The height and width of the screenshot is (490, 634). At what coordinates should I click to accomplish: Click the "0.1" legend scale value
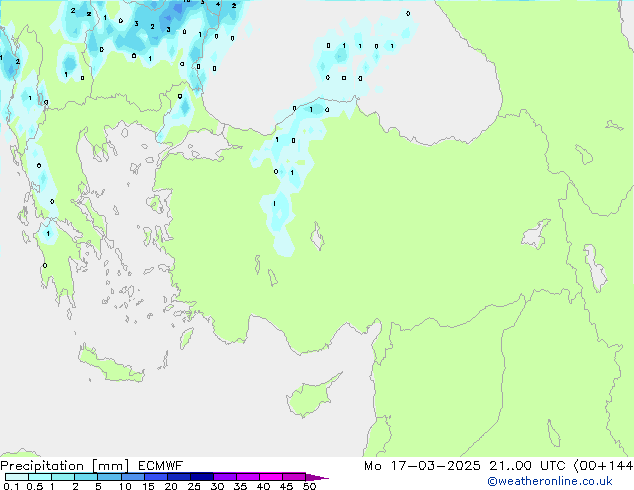point(11,486)
